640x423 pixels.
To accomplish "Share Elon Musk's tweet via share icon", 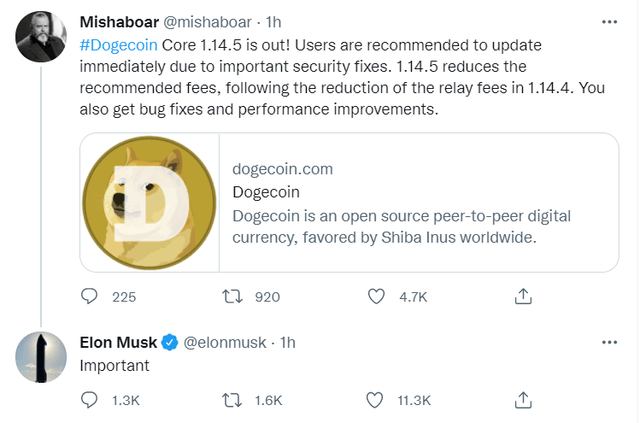I will point(522,400).
